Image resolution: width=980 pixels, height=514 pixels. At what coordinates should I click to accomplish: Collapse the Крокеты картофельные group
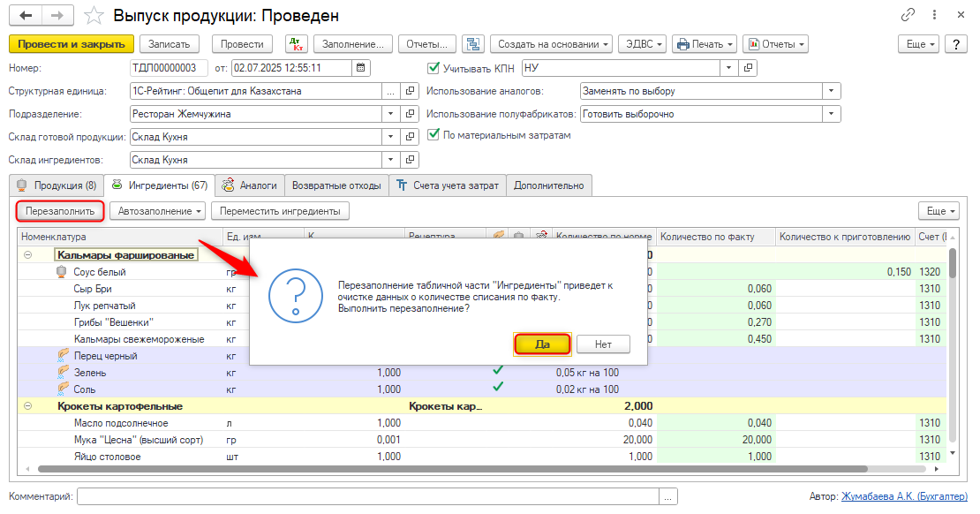[27, 406]
